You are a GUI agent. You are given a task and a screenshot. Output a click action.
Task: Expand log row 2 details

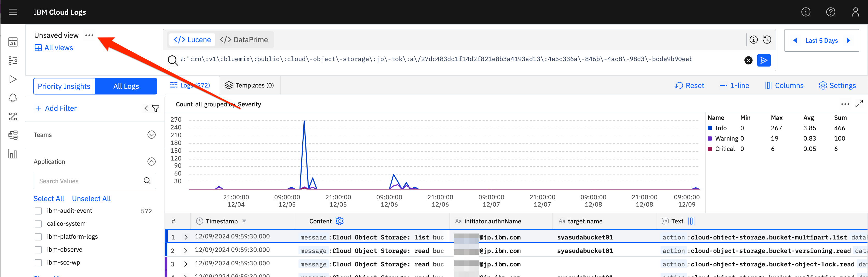186,250
